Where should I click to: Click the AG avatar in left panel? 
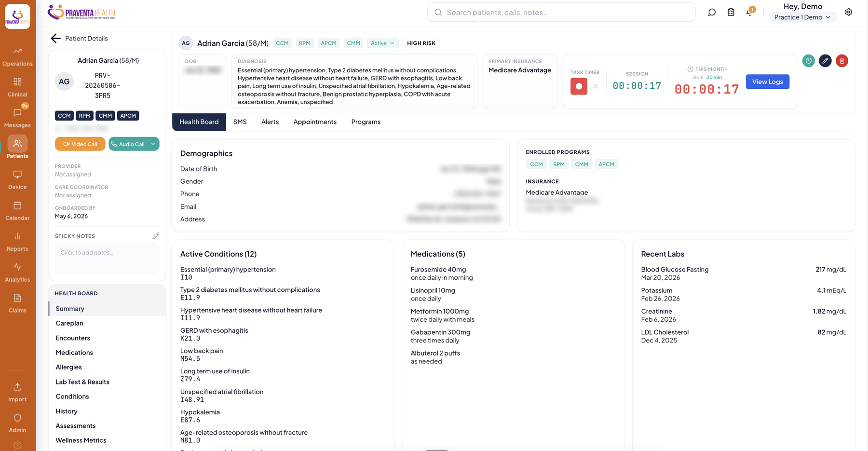pos(64,82)
